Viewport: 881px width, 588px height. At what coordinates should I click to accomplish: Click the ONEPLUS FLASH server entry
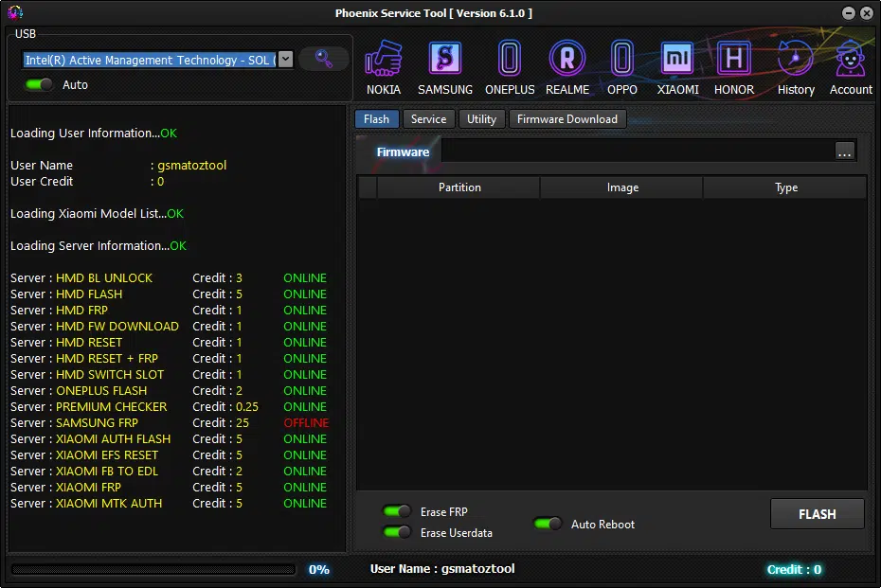101,391
